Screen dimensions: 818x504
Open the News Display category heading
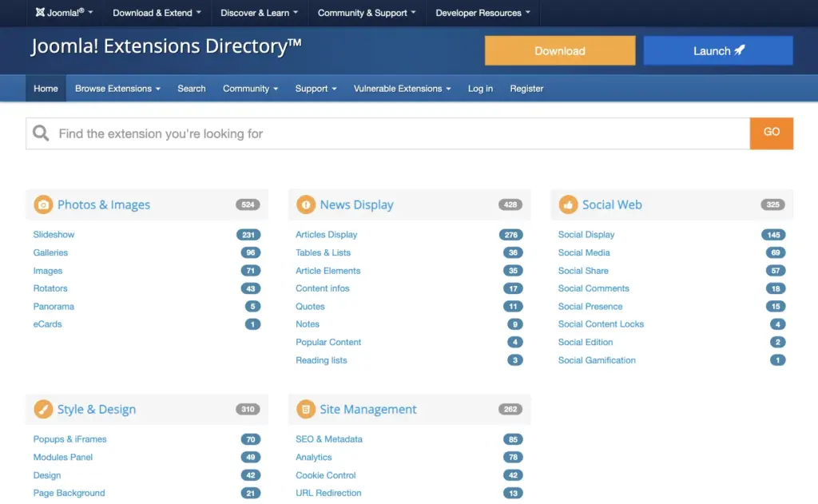356,204
